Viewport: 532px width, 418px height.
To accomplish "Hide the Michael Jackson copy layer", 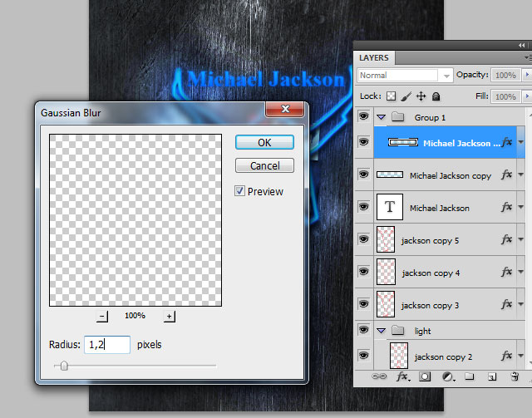I will (363, 174).
